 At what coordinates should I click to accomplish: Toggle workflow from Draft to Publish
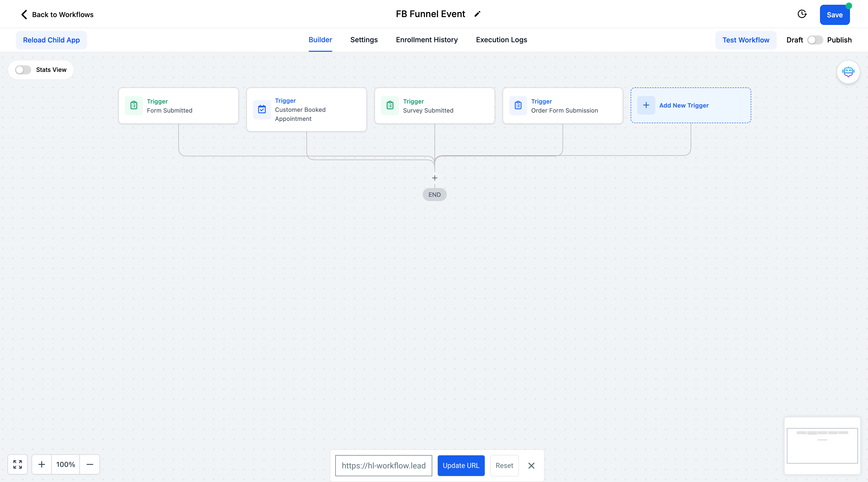[815, 40]
